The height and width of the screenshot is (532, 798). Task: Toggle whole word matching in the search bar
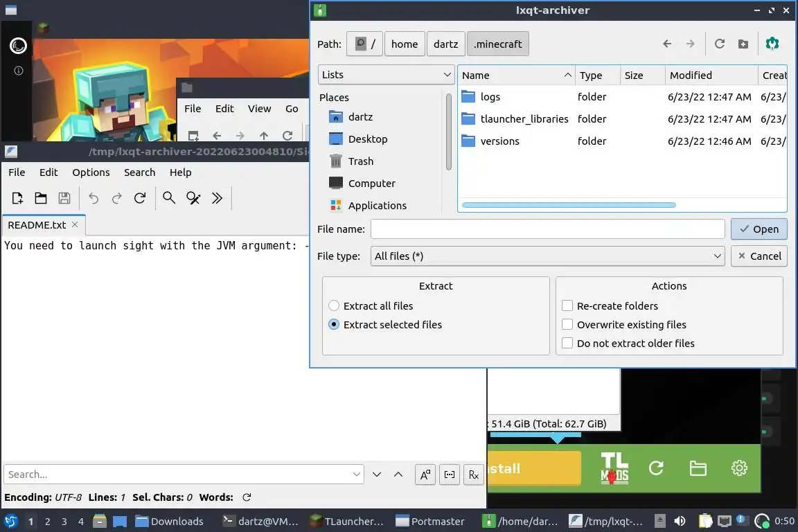point(450,475)
